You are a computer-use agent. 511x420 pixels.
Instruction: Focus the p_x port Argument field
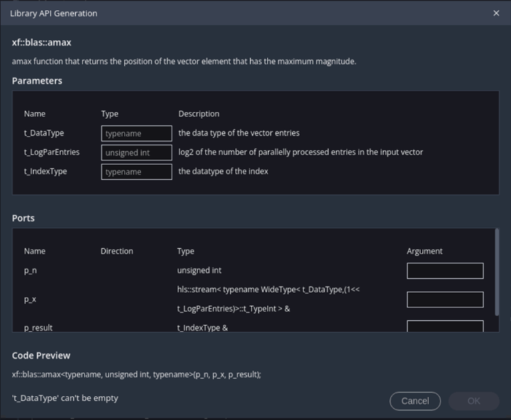click(x=444, y=300)
